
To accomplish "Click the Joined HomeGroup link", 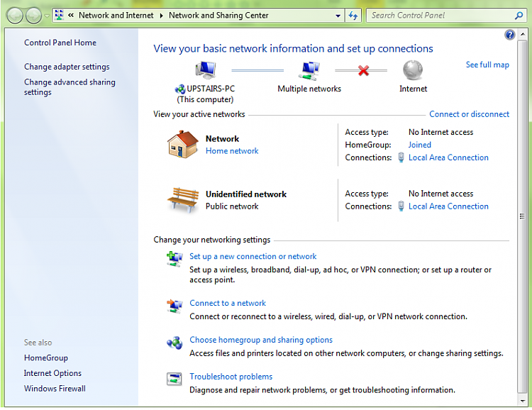I will point(419,145).
